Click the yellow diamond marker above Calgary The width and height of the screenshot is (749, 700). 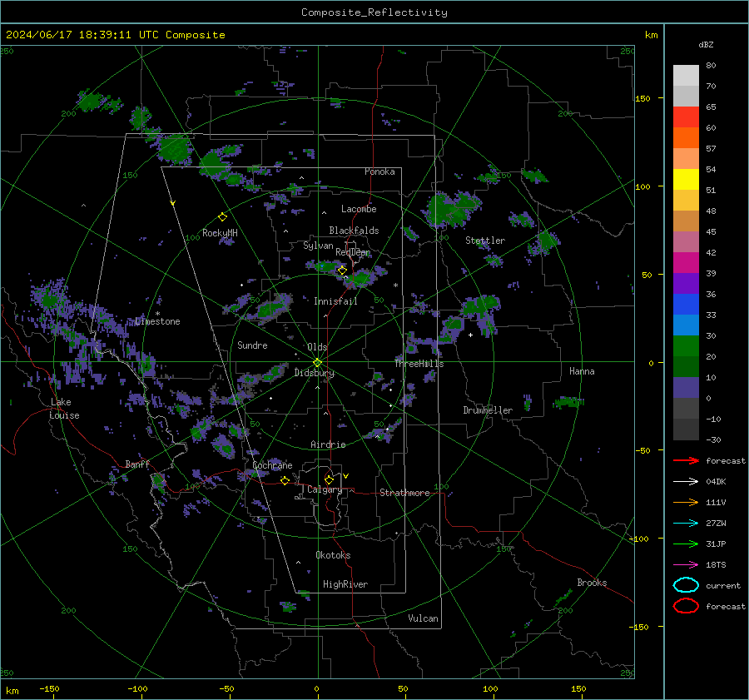coord(329,479)
